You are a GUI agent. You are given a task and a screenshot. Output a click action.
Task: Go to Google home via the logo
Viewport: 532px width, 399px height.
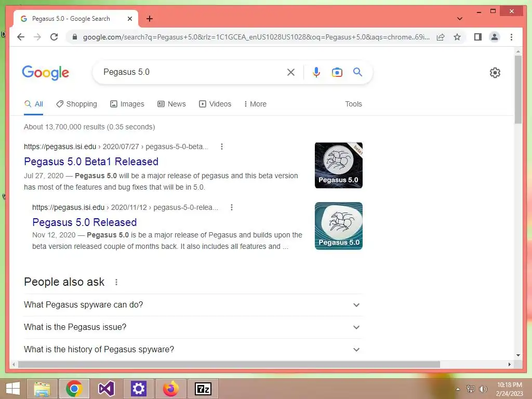coord(46,73)
